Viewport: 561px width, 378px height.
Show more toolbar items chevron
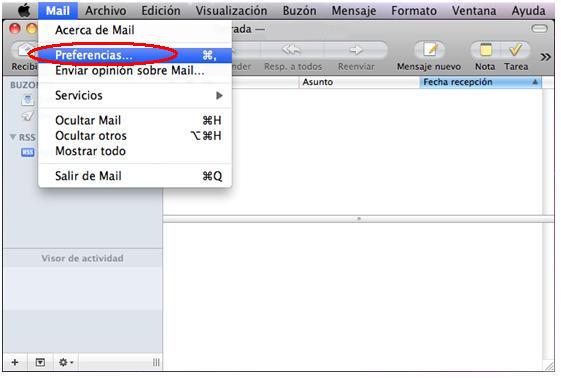click(x=546, y=57)
